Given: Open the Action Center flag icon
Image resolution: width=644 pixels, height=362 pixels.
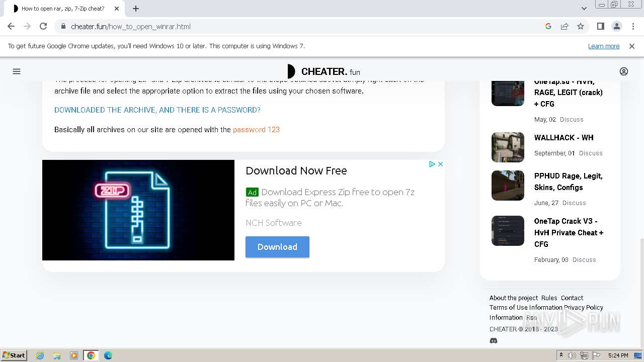Looking at the screenshot, I should 595,355.
